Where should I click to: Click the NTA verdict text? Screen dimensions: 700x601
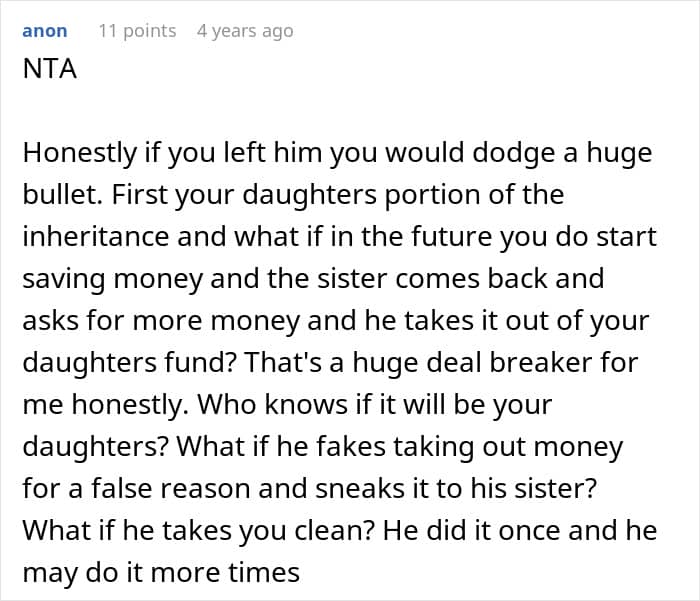click(50, 69)
